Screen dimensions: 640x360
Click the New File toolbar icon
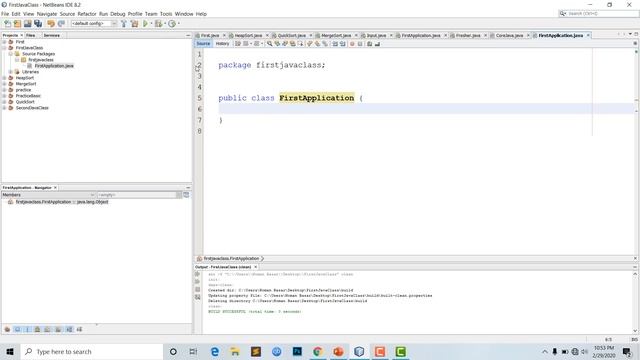point(7,24)
